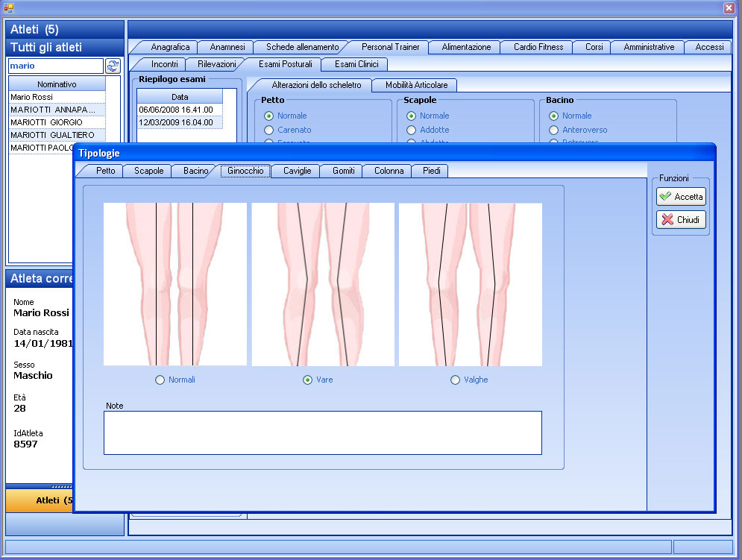Click the valgus knees illustration

(471, 284)
